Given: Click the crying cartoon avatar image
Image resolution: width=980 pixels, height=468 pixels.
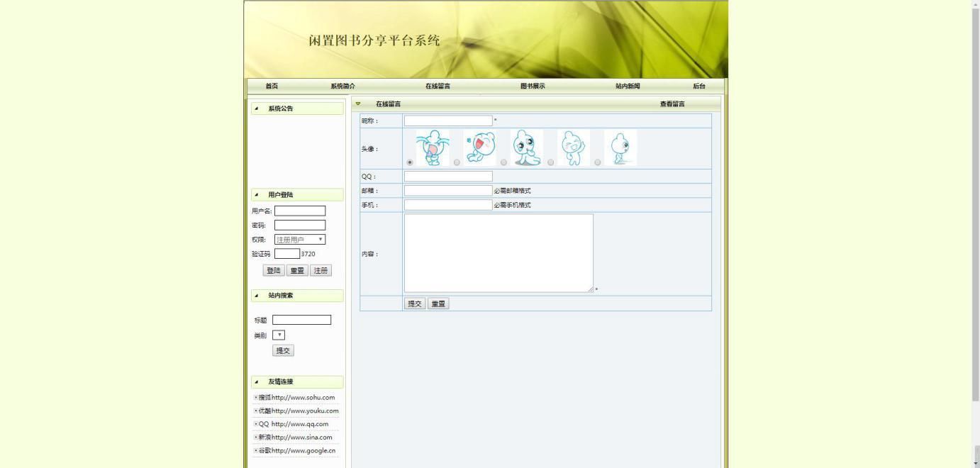Looking at the screenshot, I should pyautogui.click(x=433, y=147).
